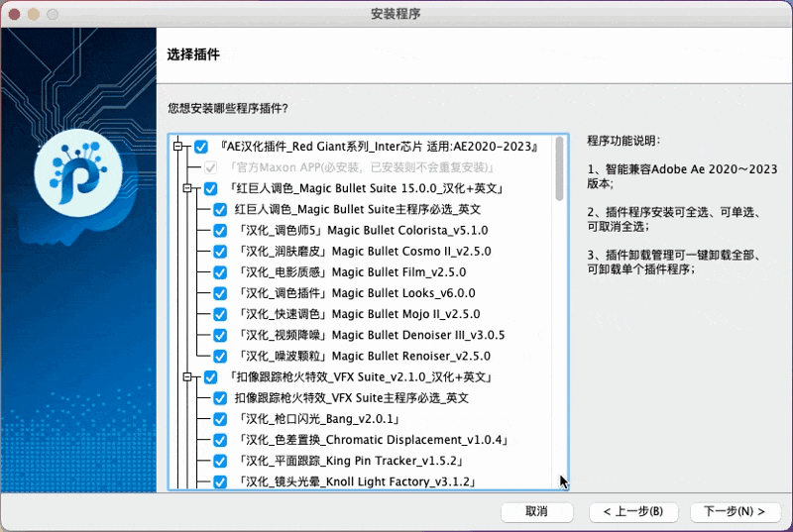Image resolution: width=793 pixels, height=532 pixels.
Task: Collapse the VFX Suite_v2.1.0 tree branch
Action: point(187,376)
